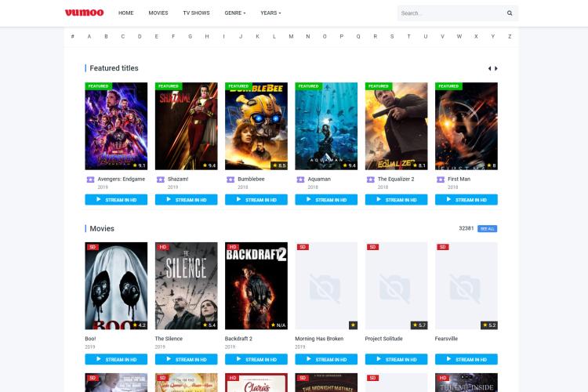Open Project Solitude placeholder poster
The image size is (588, 392).
click(x=397, y=286)
